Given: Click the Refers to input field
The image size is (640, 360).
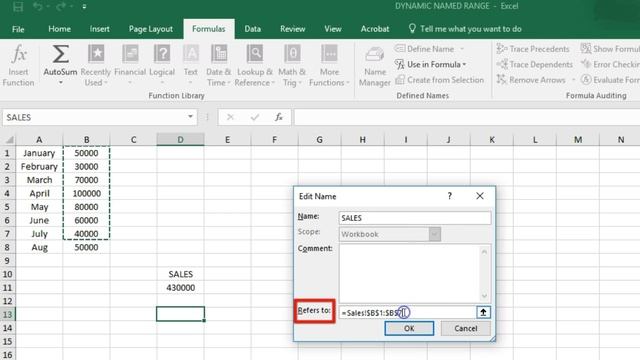Looking at the screenshot, I should click(407, 313).
